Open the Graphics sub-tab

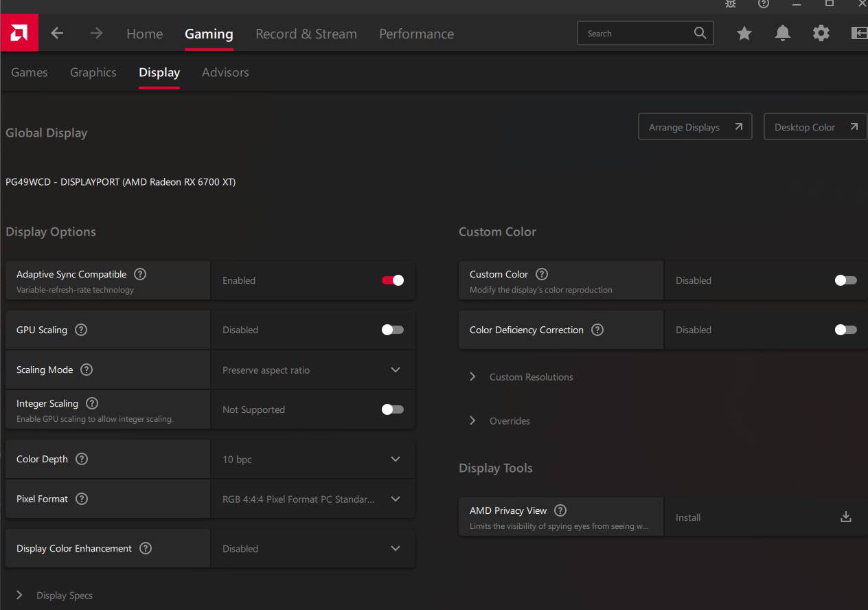[x=93, y=72]
